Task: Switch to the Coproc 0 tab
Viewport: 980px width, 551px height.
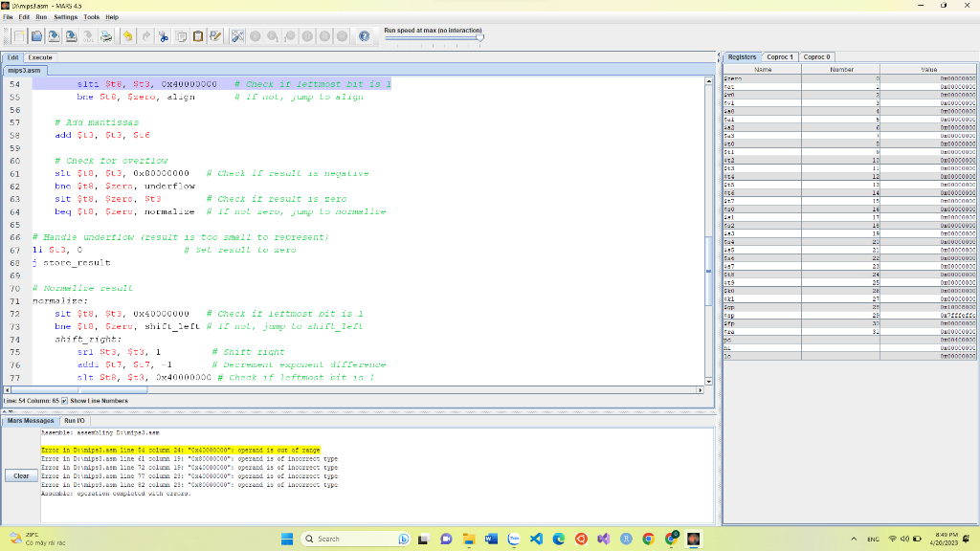Action: [816, 56]
